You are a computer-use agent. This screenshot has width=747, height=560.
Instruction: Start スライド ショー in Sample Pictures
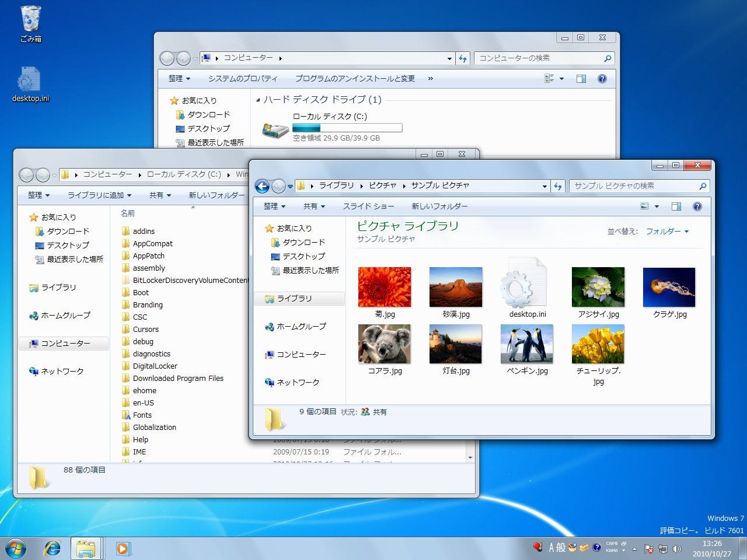(368, 206)
